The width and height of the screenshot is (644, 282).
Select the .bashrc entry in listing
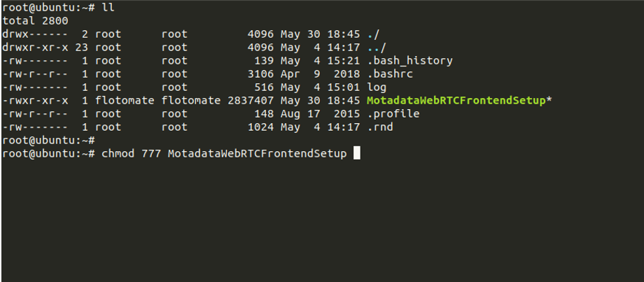point(390,74)
